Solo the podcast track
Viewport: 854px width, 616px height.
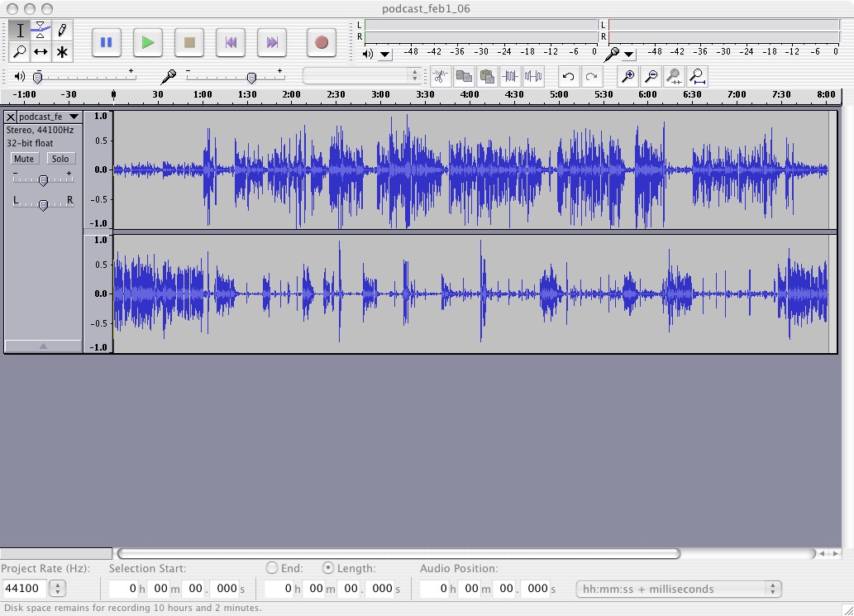[x=60, y=159]
